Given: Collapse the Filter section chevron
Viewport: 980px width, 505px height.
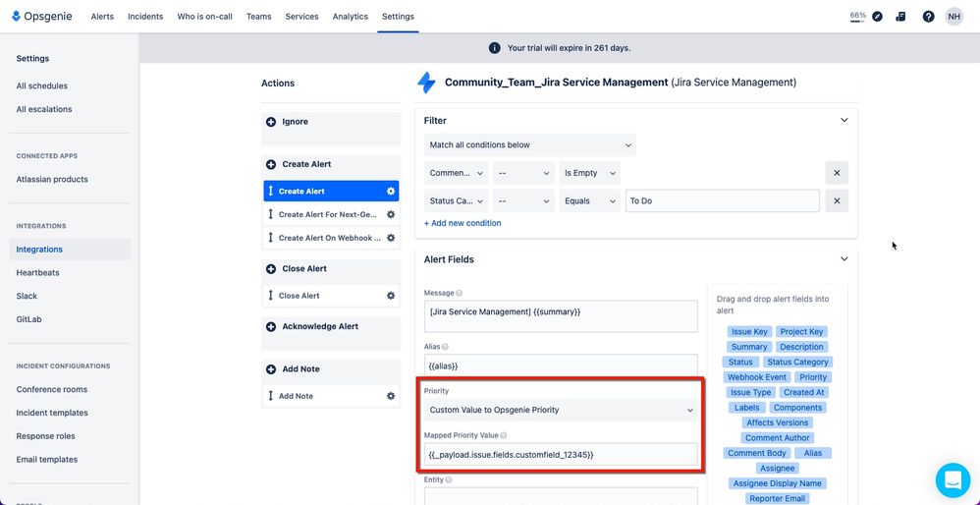Looking at the screenshot, I should [x=844, y=120].
